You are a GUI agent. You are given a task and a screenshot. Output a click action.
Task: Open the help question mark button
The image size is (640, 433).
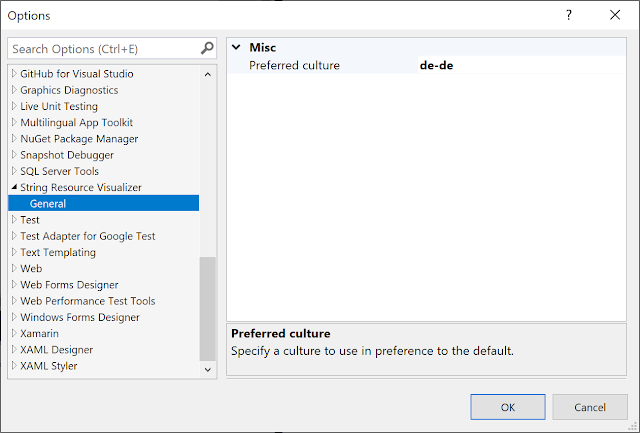tap(569, 15)
